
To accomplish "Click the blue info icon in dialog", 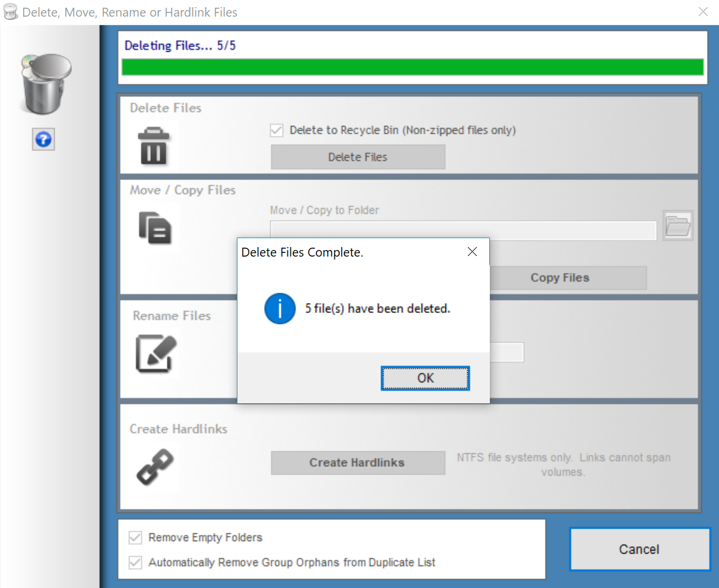I will click(280, 309).
